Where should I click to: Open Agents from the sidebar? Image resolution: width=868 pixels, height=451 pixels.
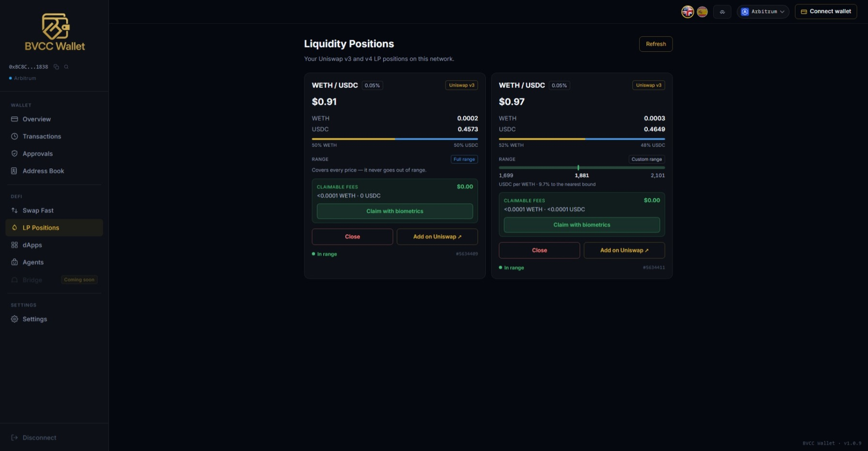click(x=54, y=262)
